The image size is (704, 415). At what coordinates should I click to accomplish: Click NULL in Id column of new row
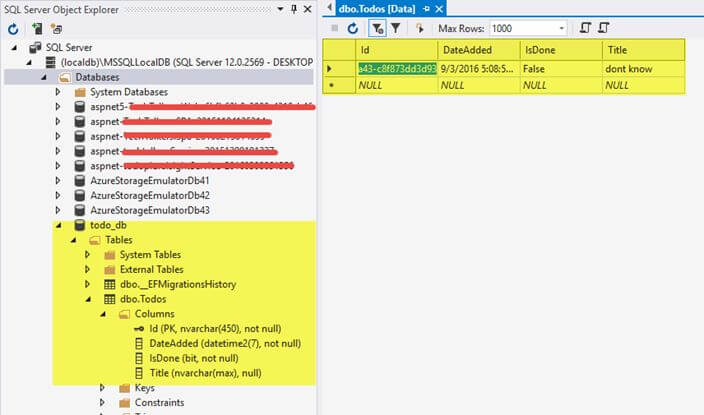click(397, 85)
